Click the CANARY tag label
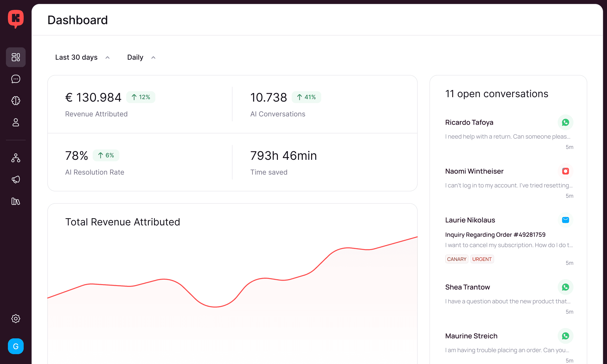607x364 pixels. 457,259
